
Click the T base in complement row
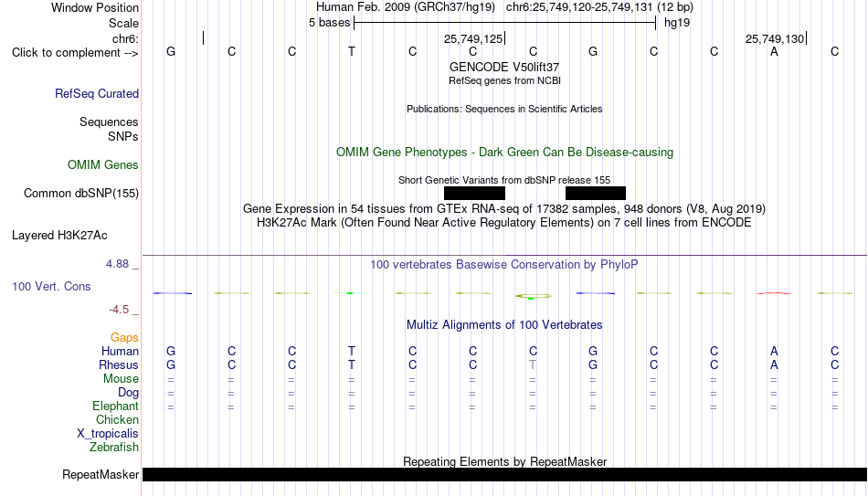(x=352, y=51)
